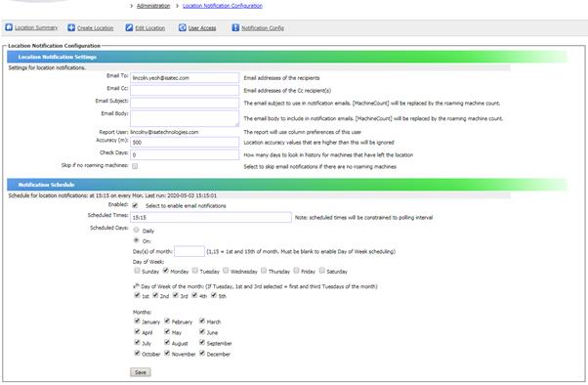588x385 pixels.
Task: Open the Location Summary link
Action: (x=36, y=27)
